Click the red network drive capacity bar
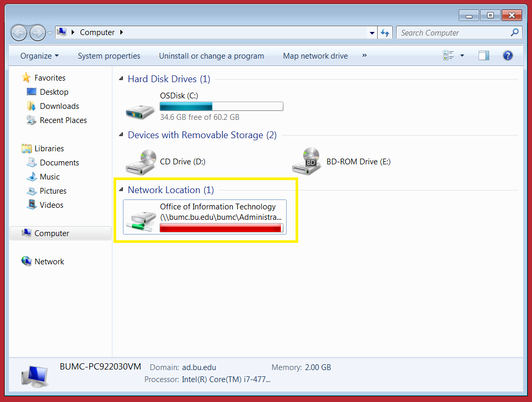Screen dimensions: 532x402 pos(221,228)
